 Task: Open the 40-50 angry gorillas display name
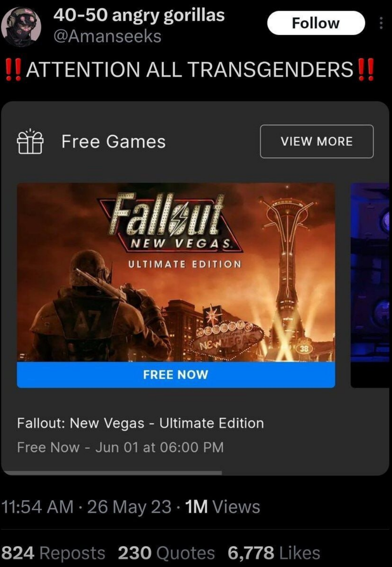[x=139, y=15]
